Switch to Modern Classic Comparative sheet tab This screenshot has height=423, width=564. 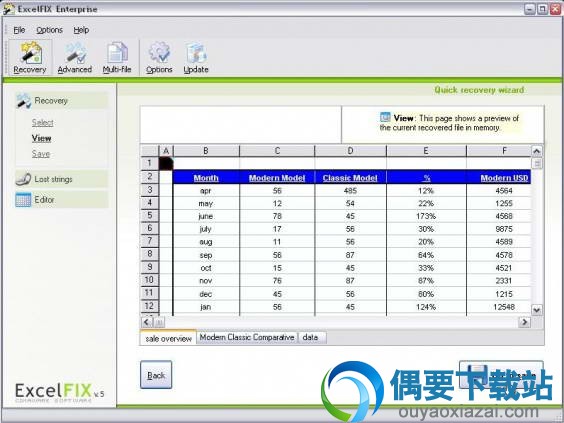click(x=247, y=337)
